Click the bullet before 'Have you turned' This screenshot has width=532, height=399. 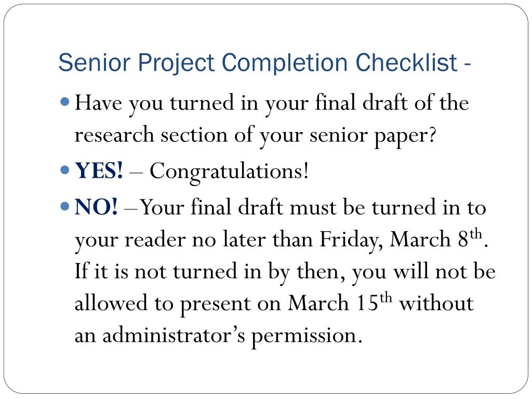point(64,102)
